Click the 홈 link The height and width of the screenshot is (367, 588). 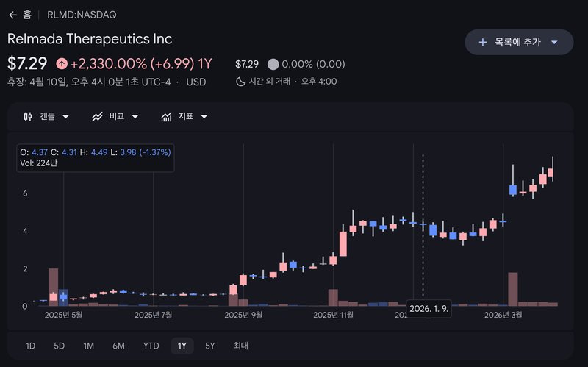click(x=27, y=15)
